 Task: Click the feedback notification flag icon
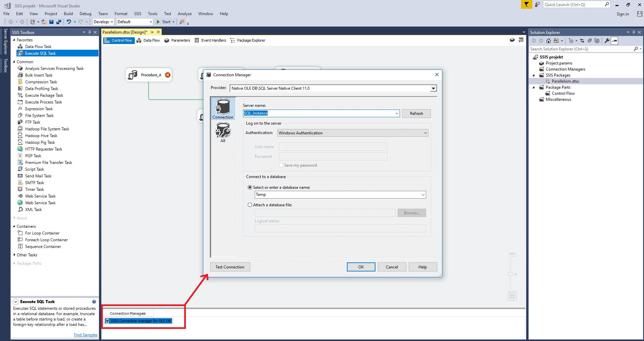526,4
